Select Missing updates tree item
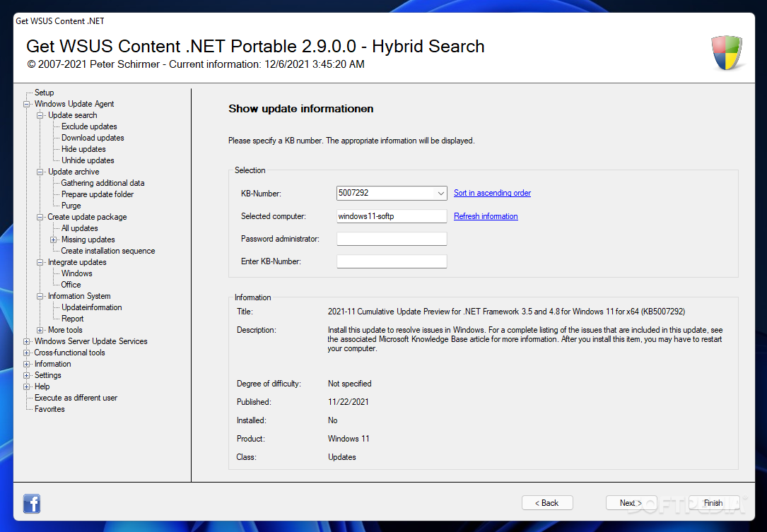 coord(88,239)
